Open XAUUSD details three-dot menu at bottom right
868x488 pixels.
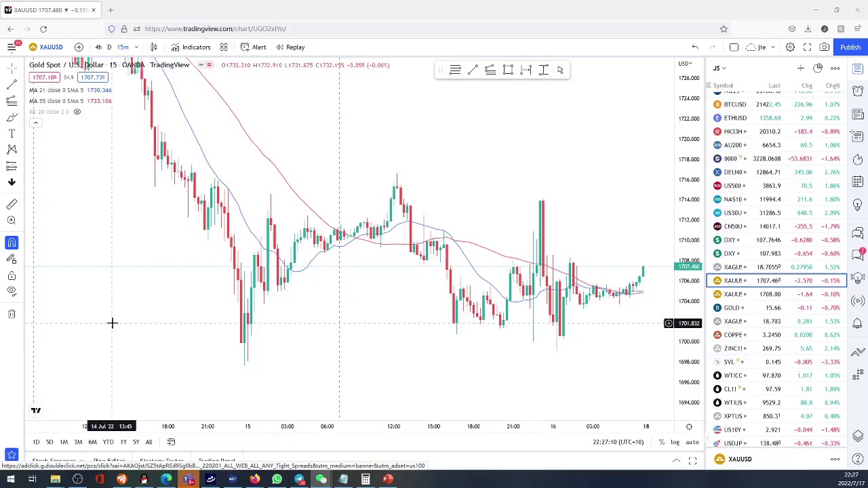pos(835,459)
